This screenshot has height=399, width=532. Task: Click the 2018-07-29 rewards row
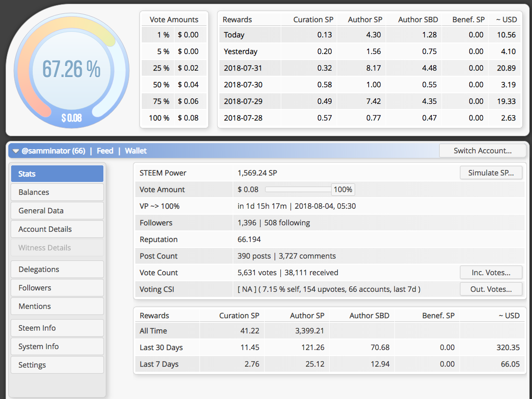click(369, 101)
